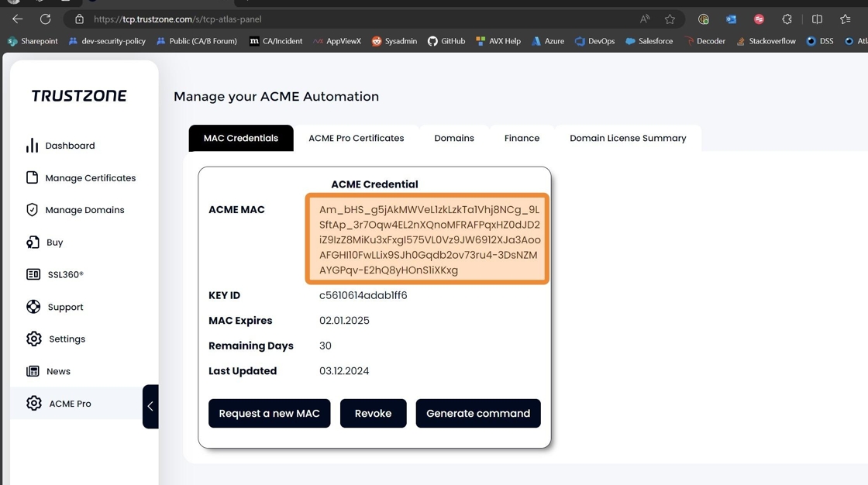
Task: Open the Dashboard bar chart icon
Action: pos(32,145)
